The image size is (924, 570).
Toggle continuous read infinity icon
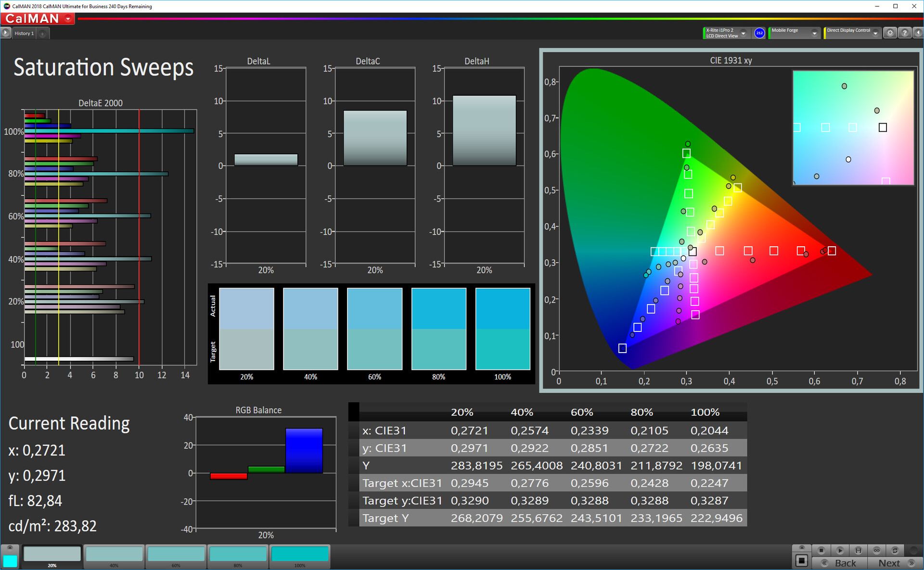tap(876, 550)
